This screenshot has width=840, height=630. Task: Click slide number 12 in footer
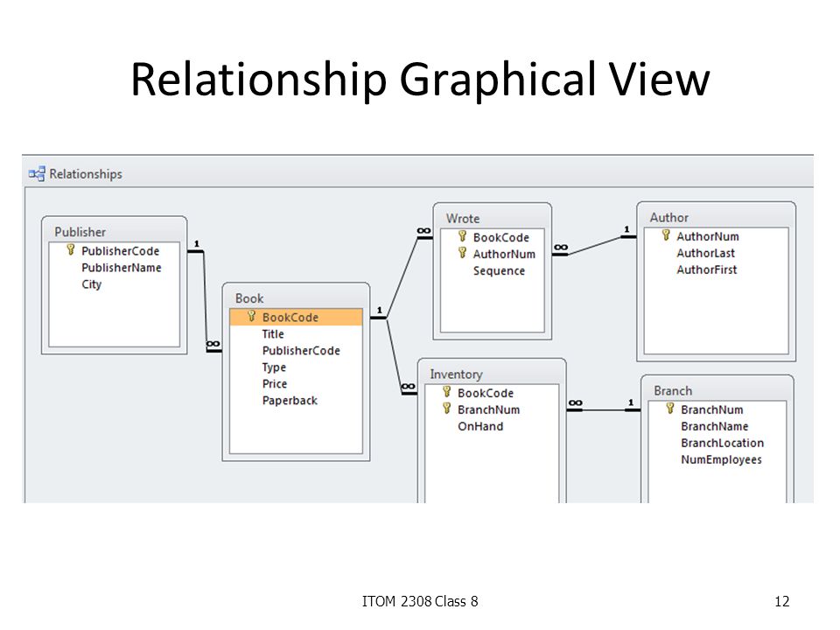[782, 601]
